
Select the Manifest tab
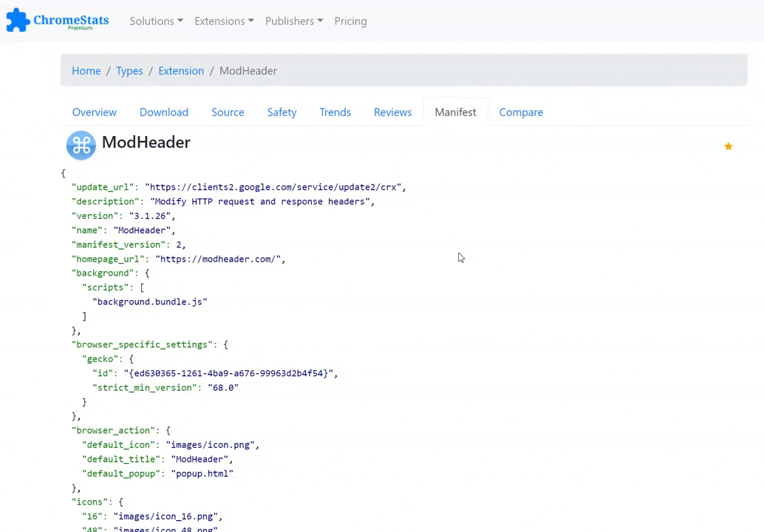[x=456, y=112]
